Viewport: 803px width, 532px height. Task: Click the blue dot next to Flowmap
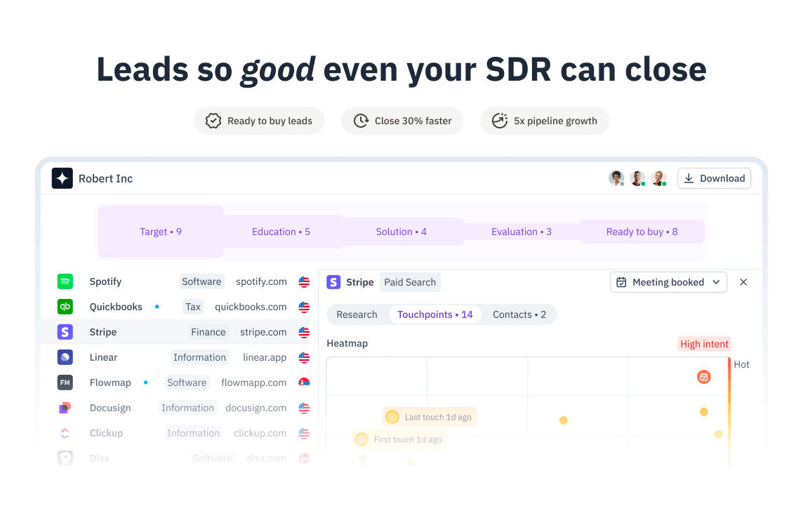pyautogui.click(x=146, y=383)
